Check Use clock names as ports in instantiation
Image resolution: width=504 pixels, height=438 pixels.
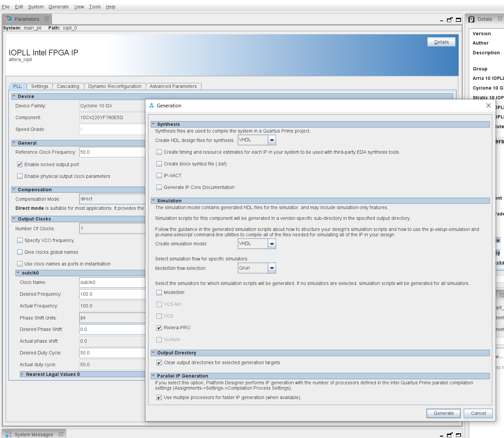point(20,264)
